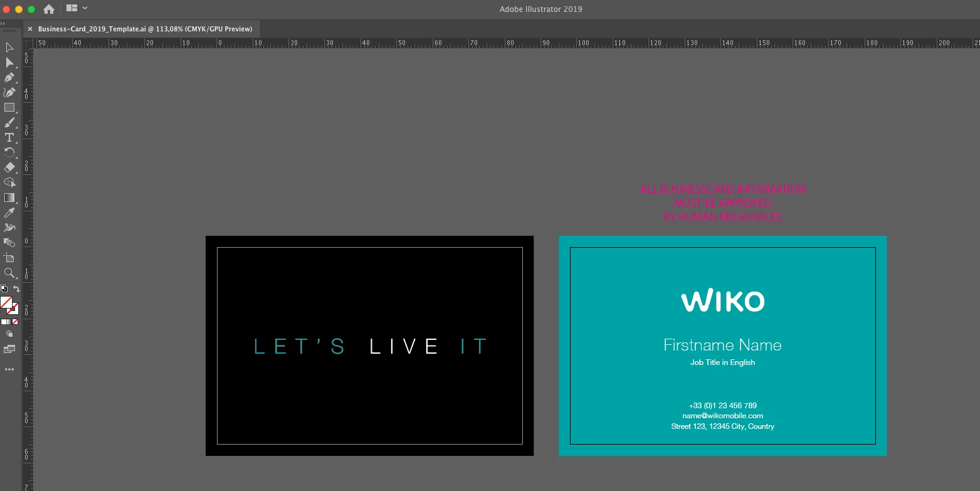The width and height of the screenshot is (980, 491).
Task: Select the Direct Selection tool
Action: tap(9, 63)
